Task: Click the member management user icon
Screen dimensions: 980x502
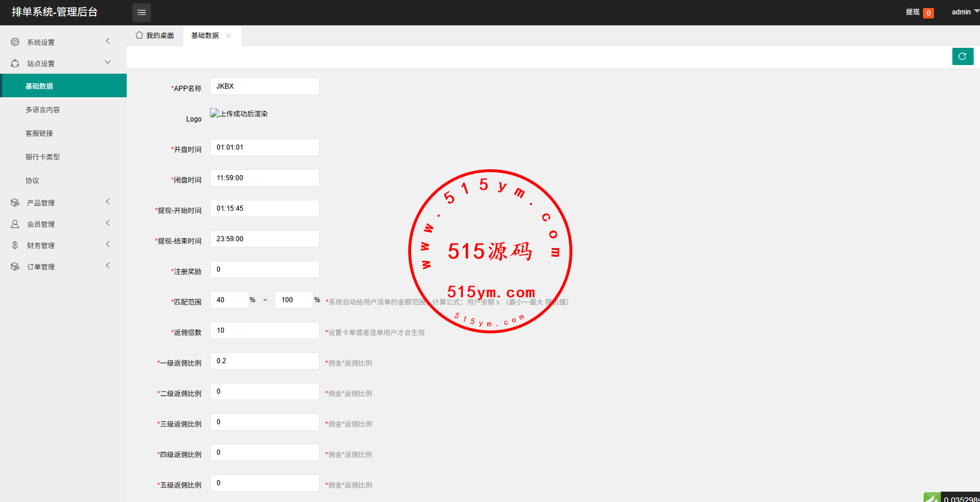Action: (15, 224)
